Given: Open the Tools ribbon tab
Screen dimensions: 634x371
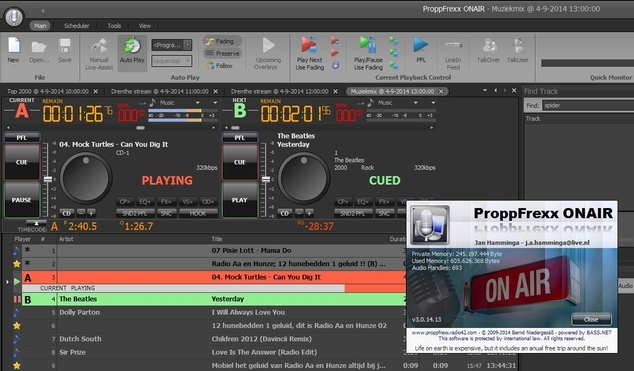Looking at the screenshot, I should point(114,26).
